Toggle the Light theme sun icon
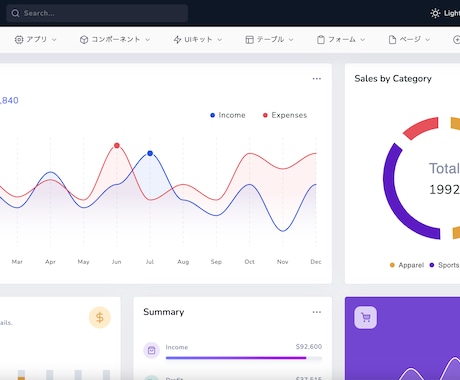Screen dimensions: 460x380 [435, 13]
